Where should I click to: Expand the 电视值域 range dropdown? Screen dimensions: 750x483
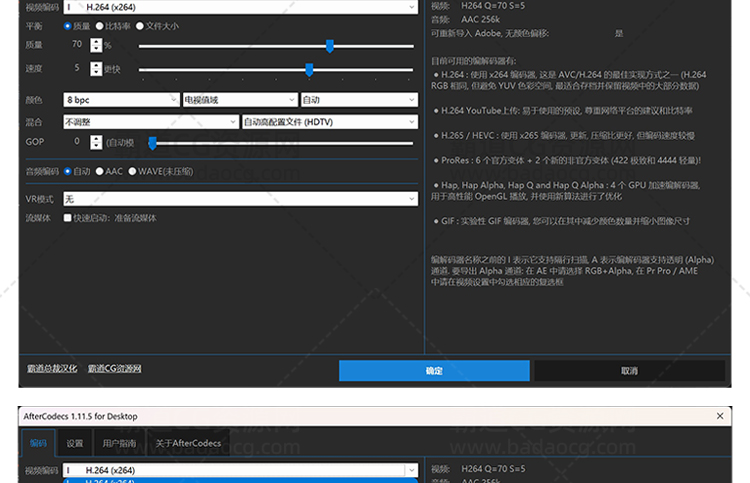[240, 100]
